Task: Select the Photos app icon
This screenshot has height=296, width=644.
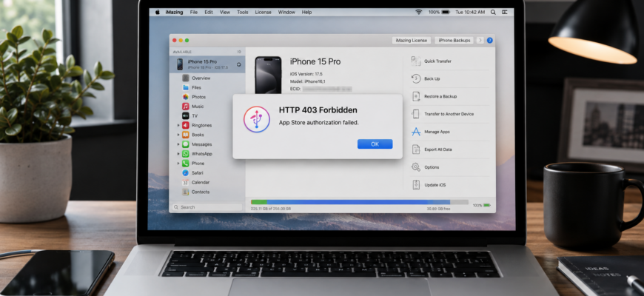Action: (x=186, y=97)
